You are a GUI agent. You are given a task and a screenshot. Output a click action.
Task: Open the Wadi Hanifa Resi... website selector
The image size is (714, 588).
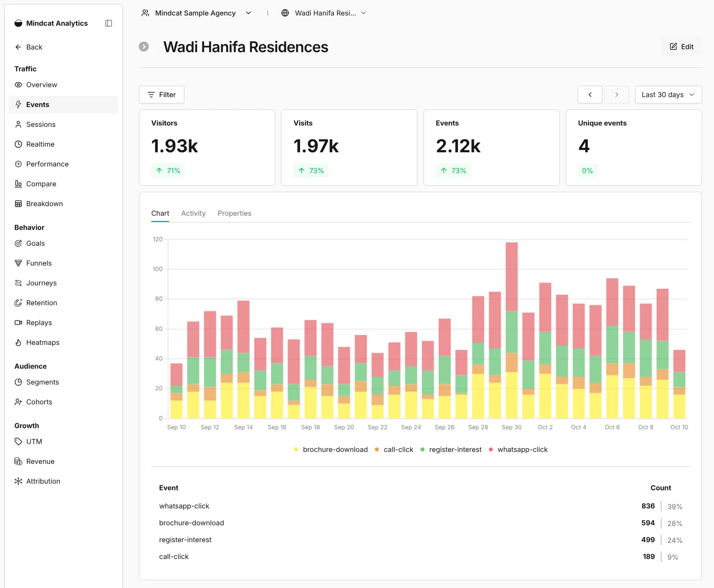324,13
